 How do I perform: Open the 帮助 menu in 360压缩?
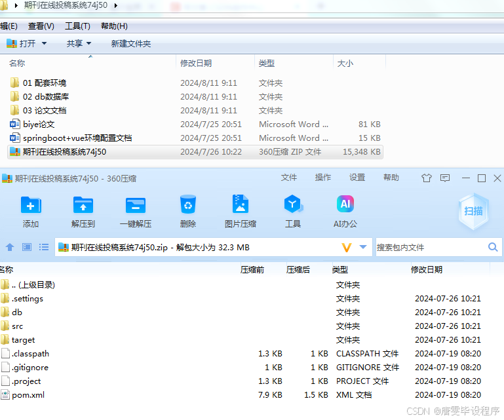[391, 178]
